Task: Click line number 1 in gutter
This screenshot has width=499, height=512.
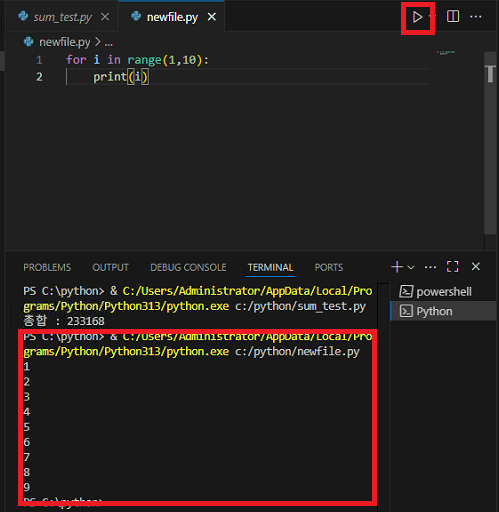Action: [39, 60]
